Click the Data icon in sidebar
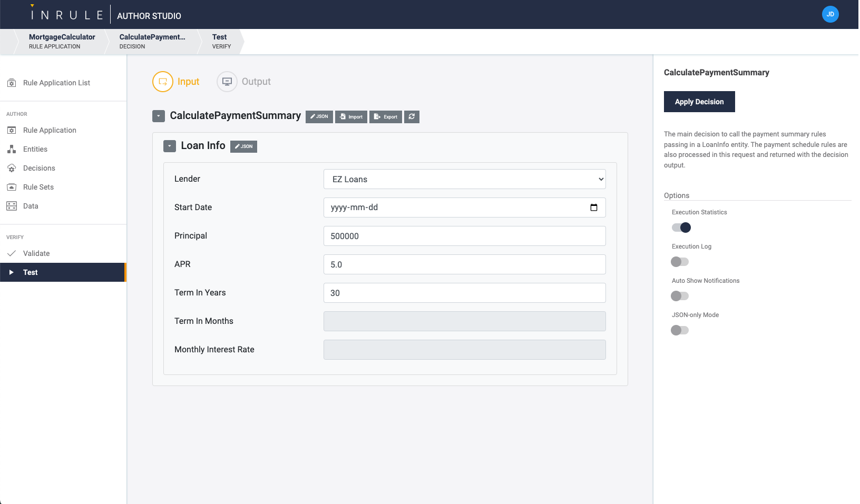 pos(12,206)
